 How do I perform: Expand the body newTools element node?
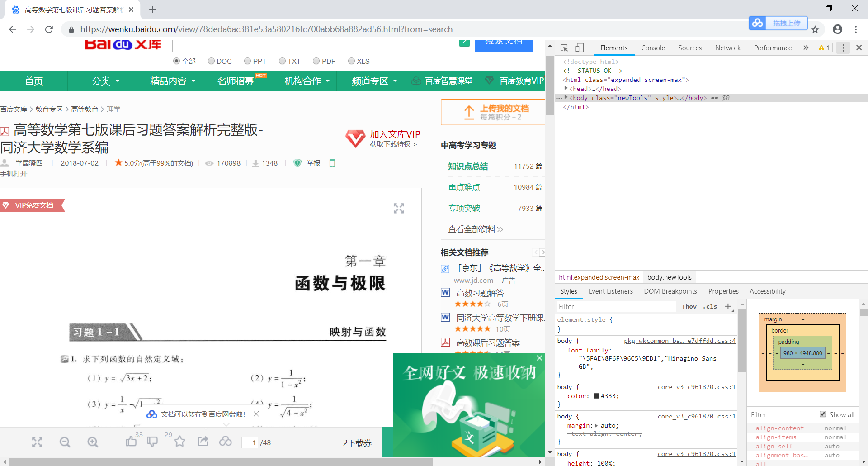point(566,97)
